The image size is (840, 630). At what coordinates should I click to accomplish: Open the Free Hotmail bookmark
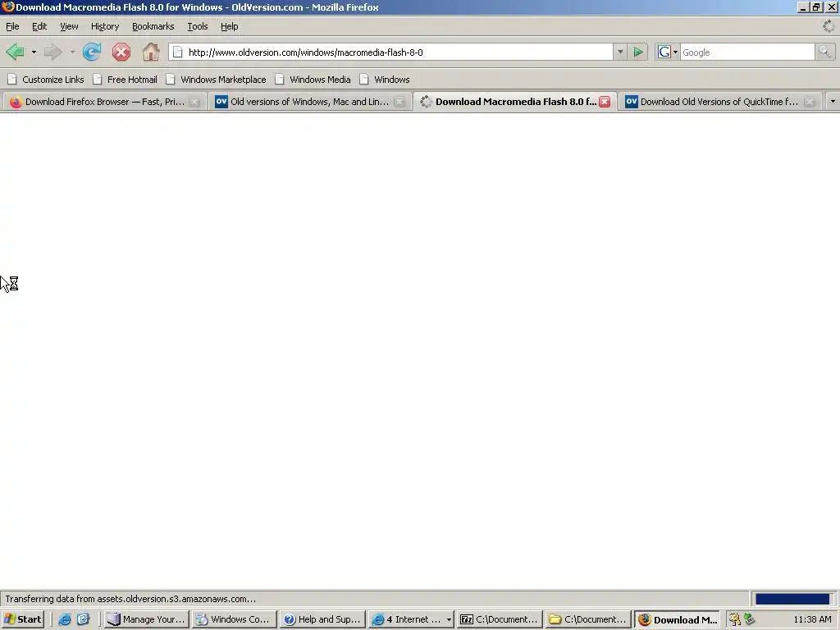click(x=126, y=80)
